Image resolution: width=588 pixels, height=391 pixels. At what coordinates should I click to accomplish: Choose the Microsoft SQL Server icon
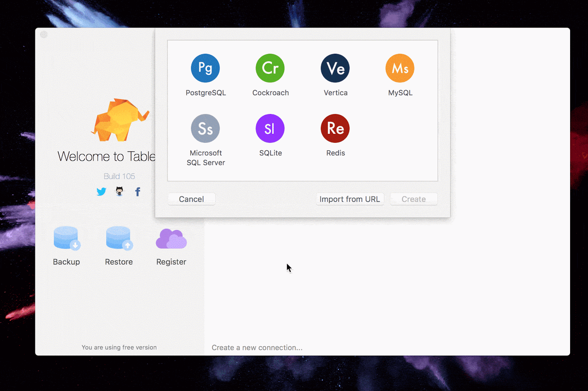pyautogui.click(x=205, y=128)
